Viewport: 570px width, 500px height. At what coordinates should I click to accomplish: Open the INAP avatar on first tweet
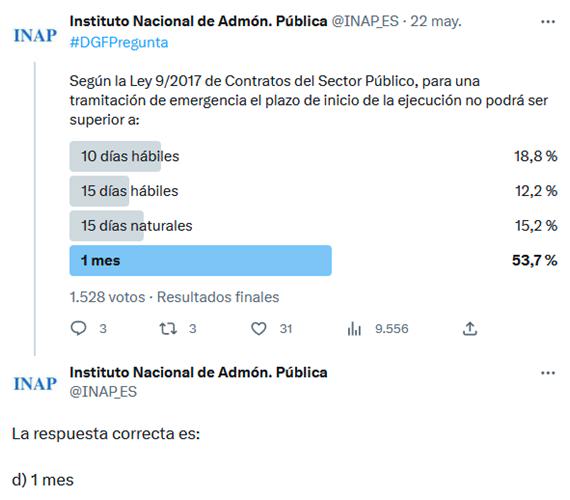35,36
